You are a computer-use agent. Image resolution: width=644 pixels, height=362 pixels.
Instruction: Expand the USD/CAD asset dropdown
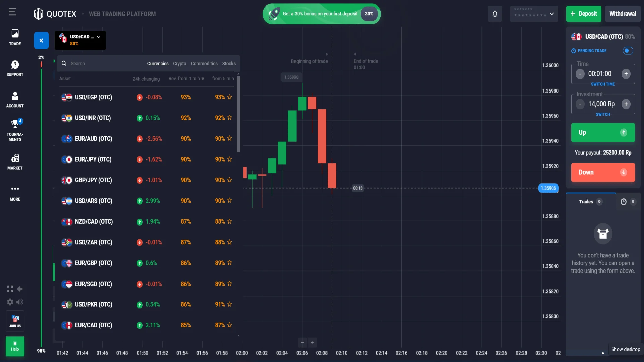coord(99,37)
